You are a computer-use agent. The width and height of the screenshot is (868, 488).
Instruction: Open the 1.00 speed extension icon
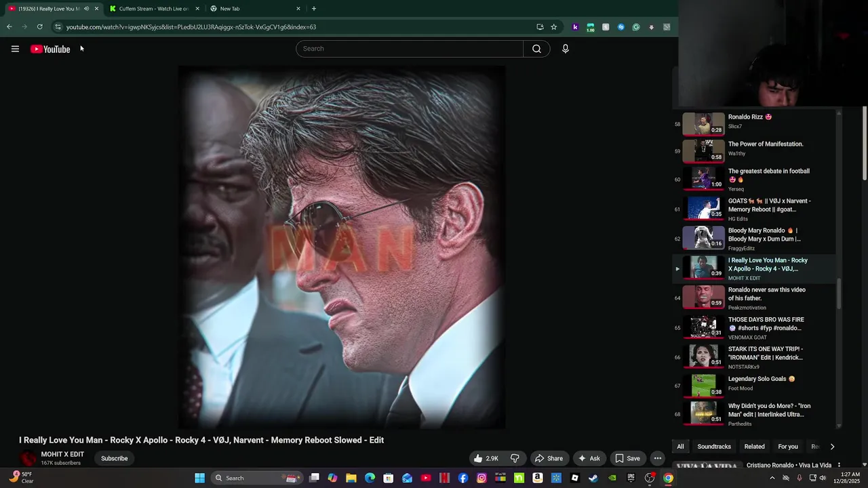pos(590,27)
